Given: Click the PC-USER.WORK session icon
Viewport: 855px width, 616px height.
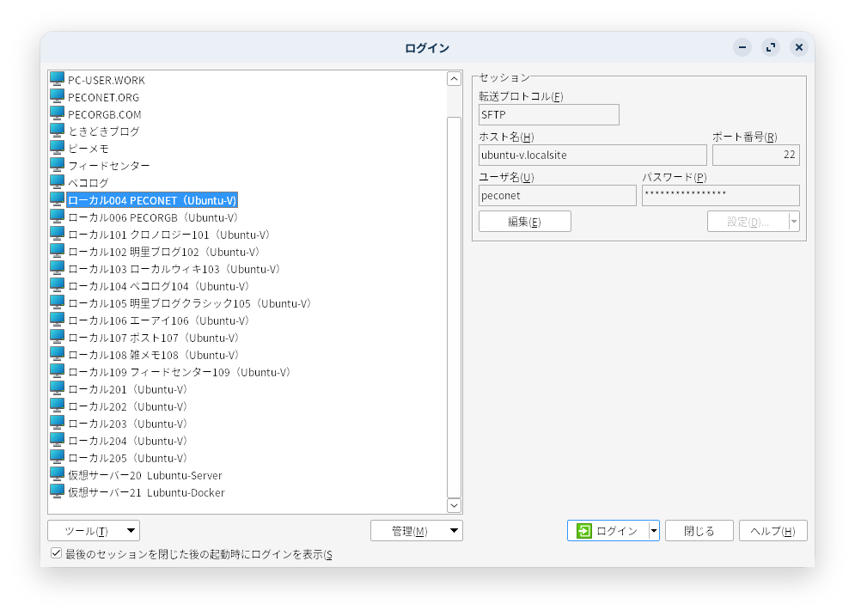Looking at the screenshot, I should coord(56,80).
